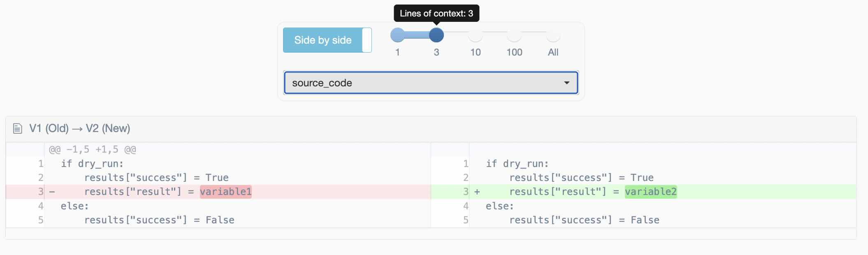The image size is (868, 255).
Task: Set context slider to 100 lines
Action: 514,35
